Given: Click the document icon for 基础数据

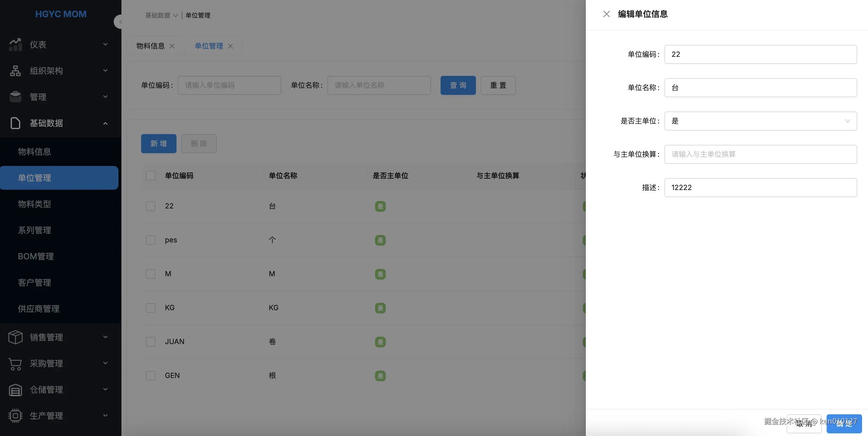Looking at the screenshot, I should pos(15,123).
